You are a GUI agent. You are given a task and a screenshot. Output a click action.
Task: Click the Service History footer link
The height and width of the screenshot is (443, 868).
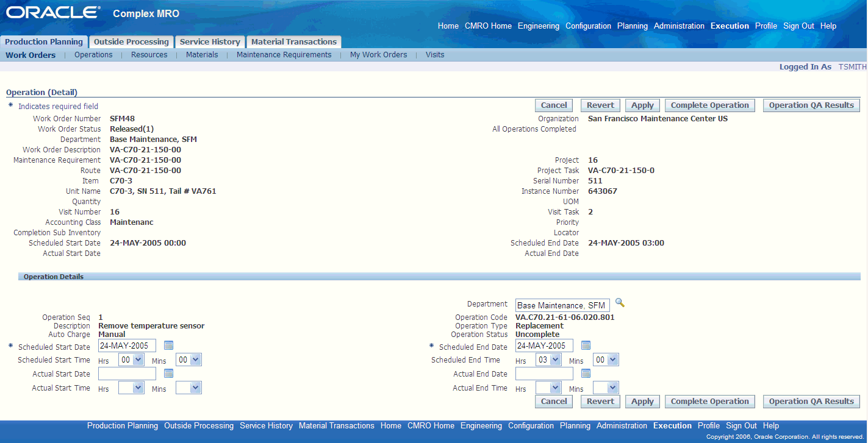tap(266, 426)
